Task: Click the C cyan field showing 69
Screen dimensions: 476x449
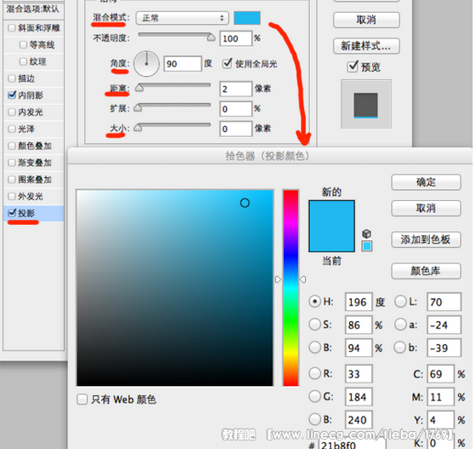Action: point(441,374)
